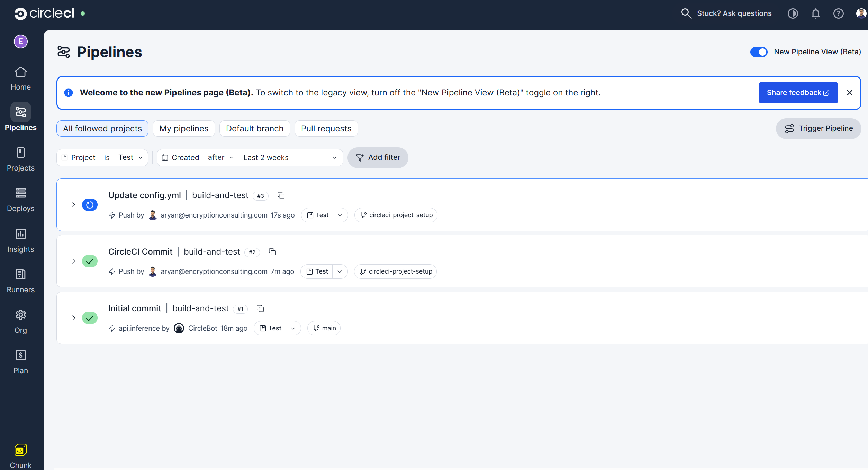Expand the Update config.yml pipeline row
Viewport: 868px width, 470px height.
coord(73,205)
